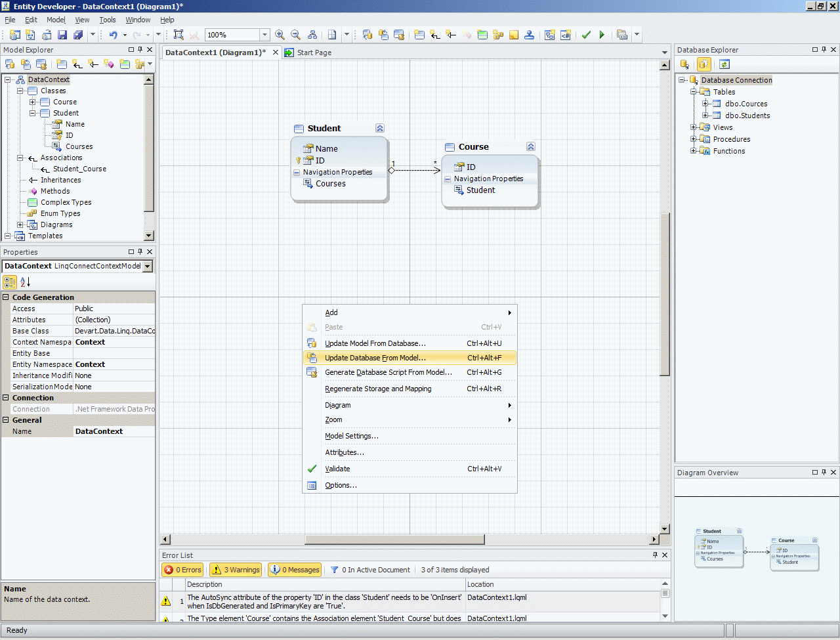Open the zoom percentage dropdown
The height and width of the screenshot is (640, 840).
click(x=264, y=35)
